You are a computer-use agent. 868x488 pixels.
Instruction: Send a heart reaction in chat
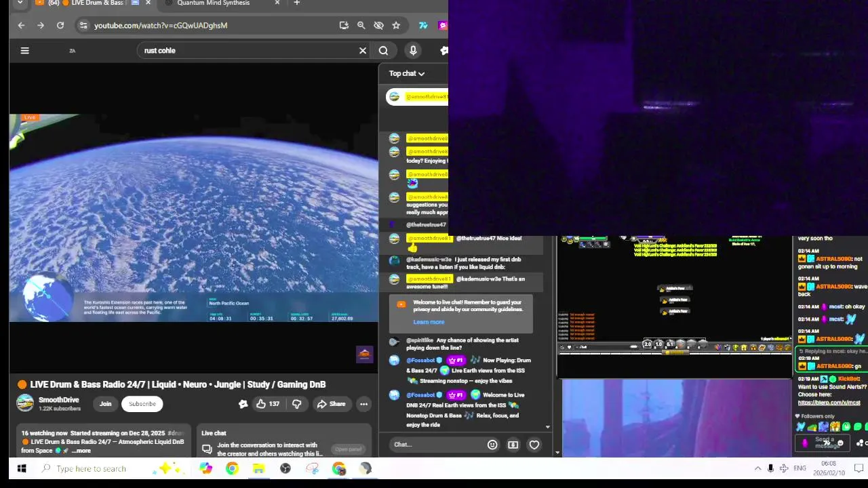click(534, 445)
